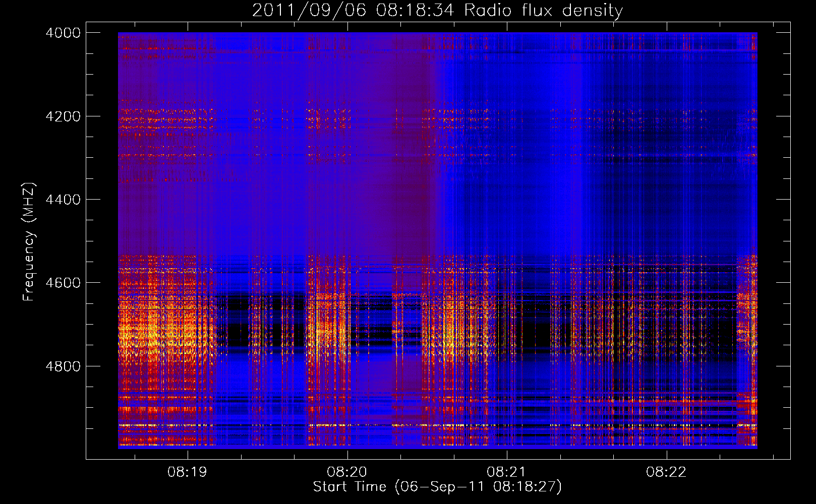Click the 08:21 time tick label
Image resolution: width=816 pixels, height=504 pixels.
point(506,472)
